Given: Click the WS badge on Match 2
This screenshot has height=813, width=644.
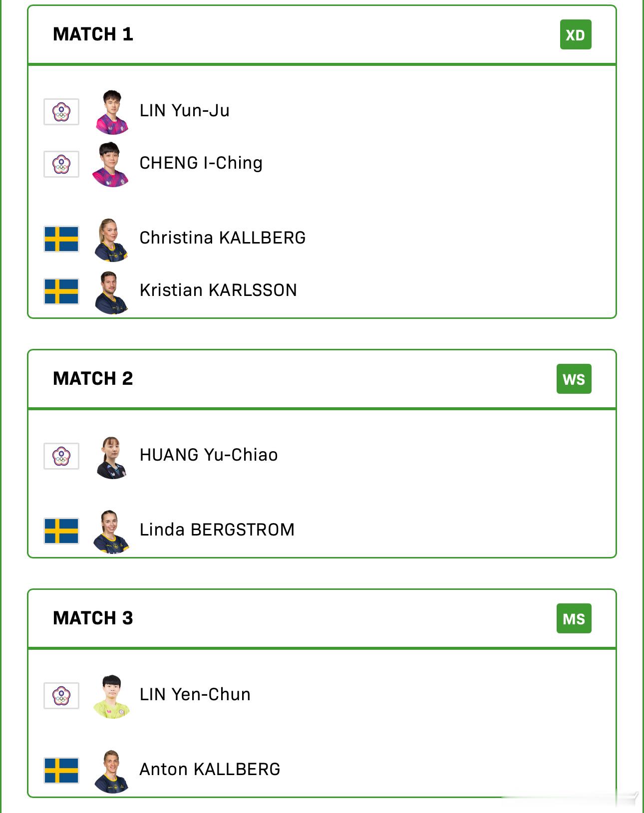Looking at the screenshot, I should [574, 379].
